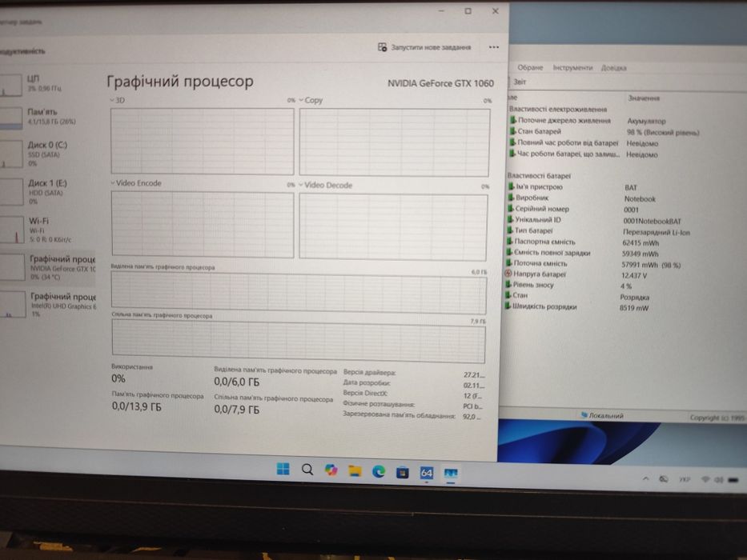747x560 pixels.
Task: Click the Звіт button in AIDA64 toolbar
Action: (x=520, y=82)
